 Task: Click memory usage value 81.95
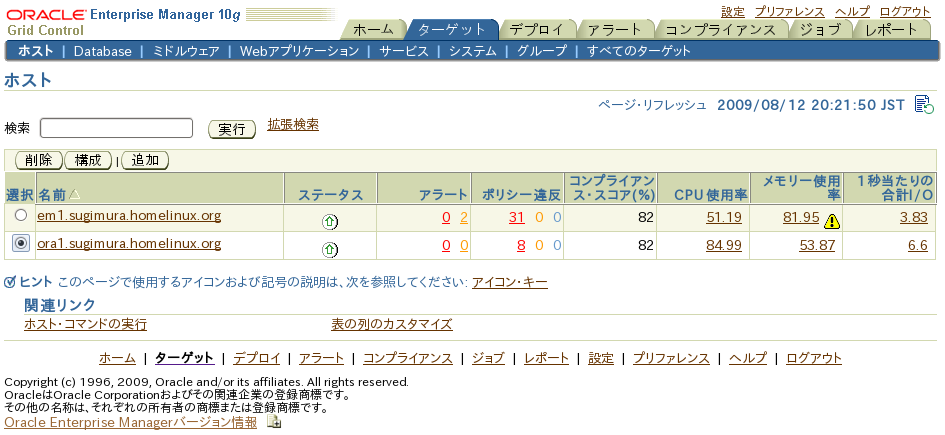click(x=801, y=218)
